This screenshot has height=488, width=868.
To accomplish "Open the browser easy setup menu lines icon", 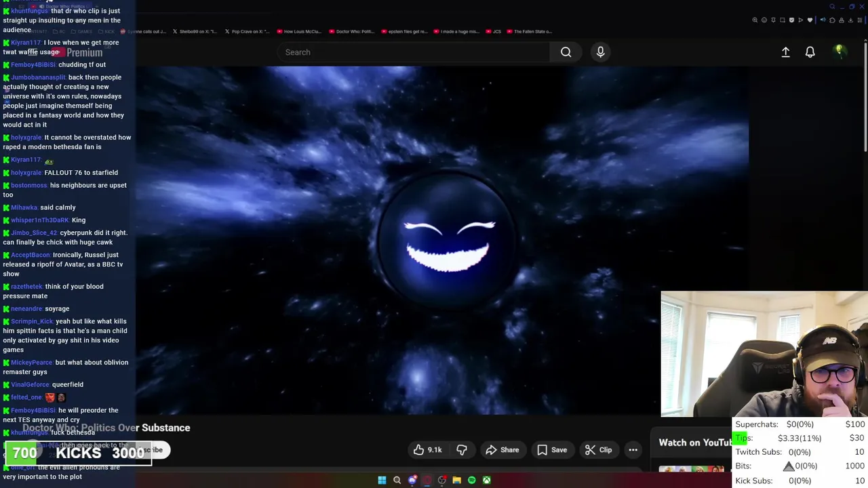I will 860,20.
